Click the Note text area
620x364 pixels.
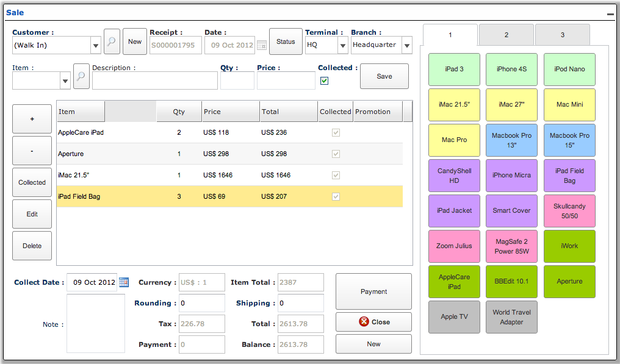click(x=96, y=323)
